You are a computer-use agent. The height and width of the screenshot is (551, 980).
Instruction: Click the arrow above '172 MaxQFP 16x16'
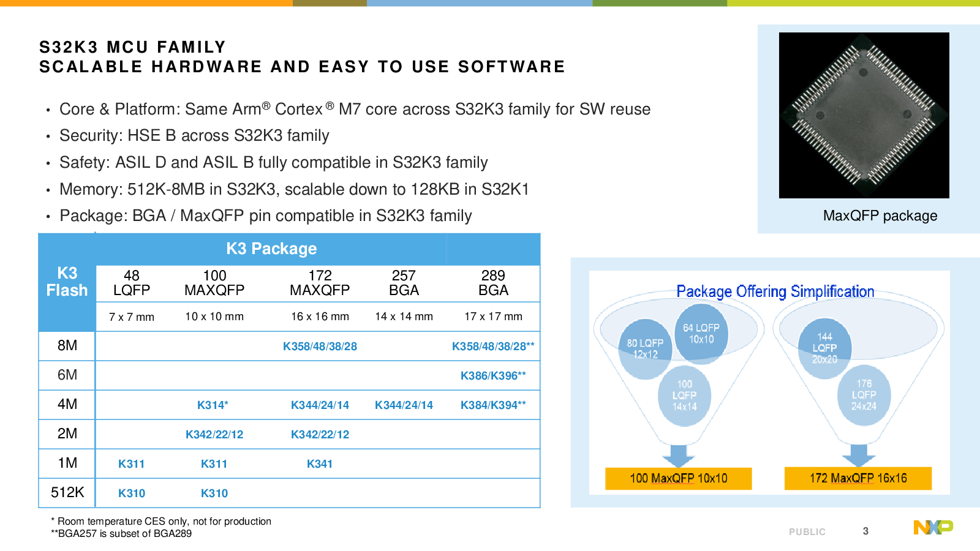coord(859,456)
